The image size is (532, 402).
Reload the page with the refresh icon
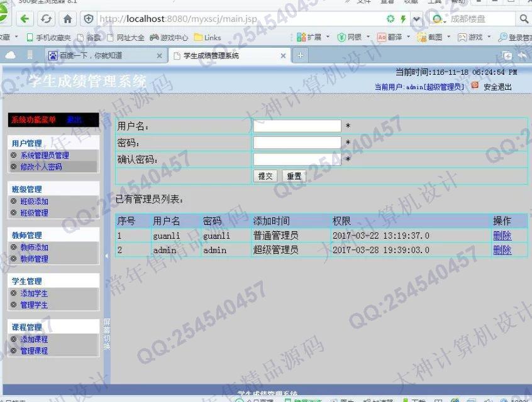tap(46, 19)
